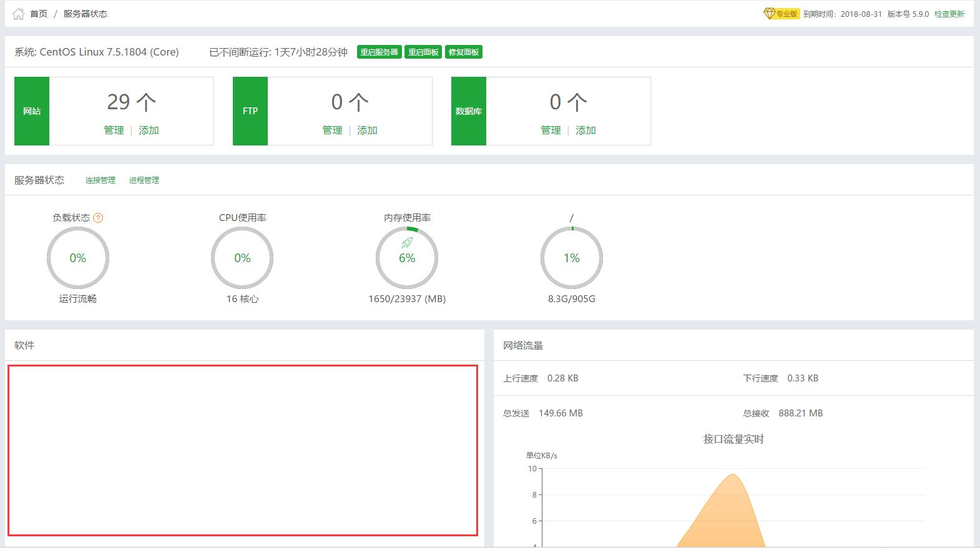The width and height of the screenshot is (980, 550).
Task: Click the help question mark beside 负载状态
Action: [98, 218]
